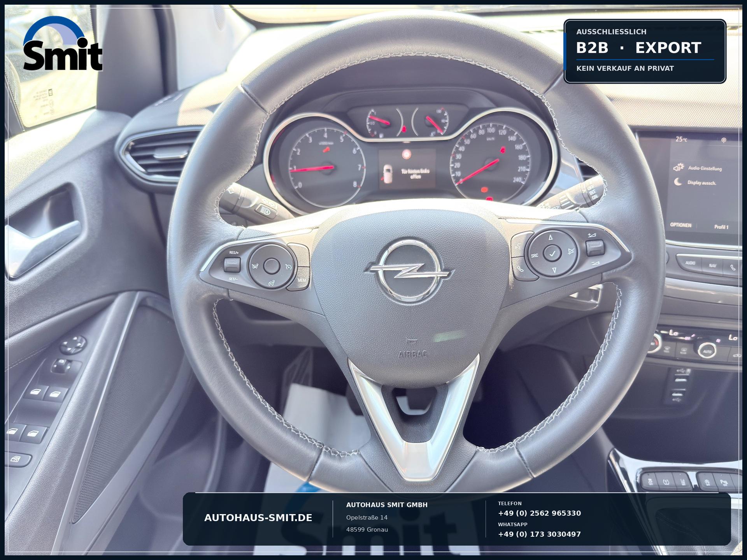Click the headlight icon on left stalk
Viewport: 747px width, 560px height.
265,210
